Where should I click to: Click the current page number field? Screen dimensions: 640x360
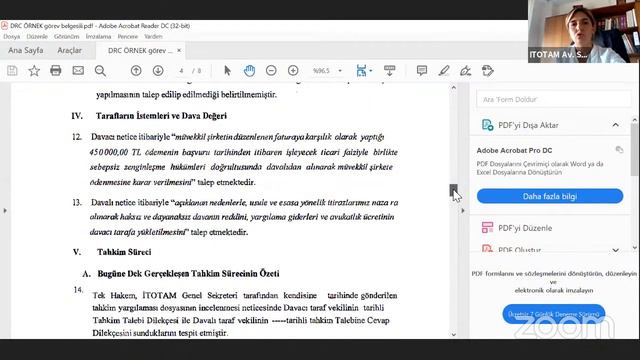tap(181, 71)
